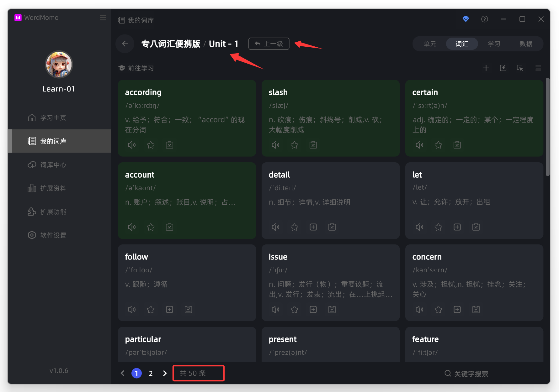This screenshot has height=392, width=559.
Task: Click the cursor selection mode icon
Action: pyautogui.click(x=520, y=68)
